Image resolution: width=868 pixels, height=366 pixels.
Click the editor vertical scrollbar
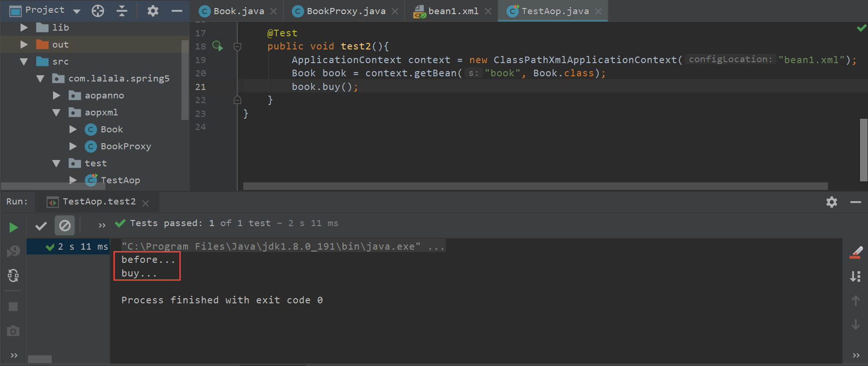863,150
